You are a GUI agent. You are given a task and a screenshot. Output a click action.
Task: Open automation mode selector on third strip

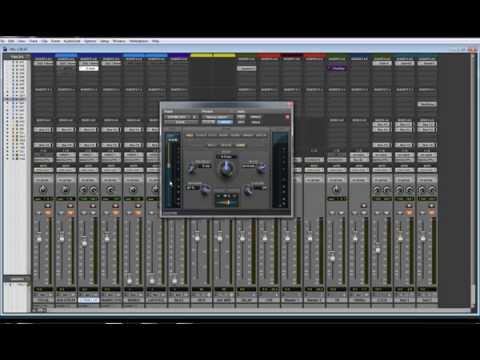(x=88, y=170)
